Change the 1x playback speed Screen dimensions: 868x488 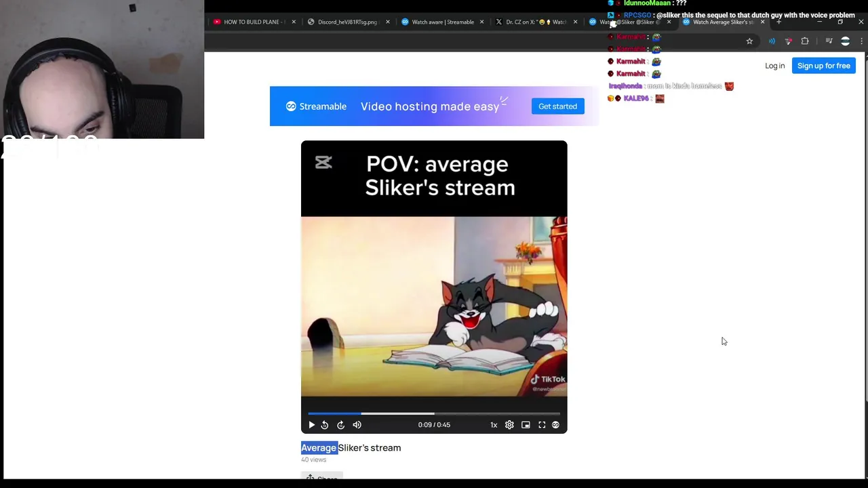pos(494,425)
